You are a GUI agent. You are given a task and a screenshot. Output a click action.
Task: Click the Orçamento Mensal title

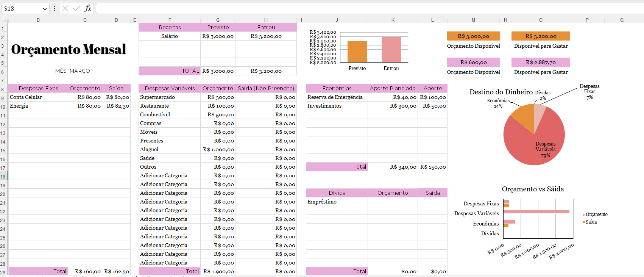[69, 49]
